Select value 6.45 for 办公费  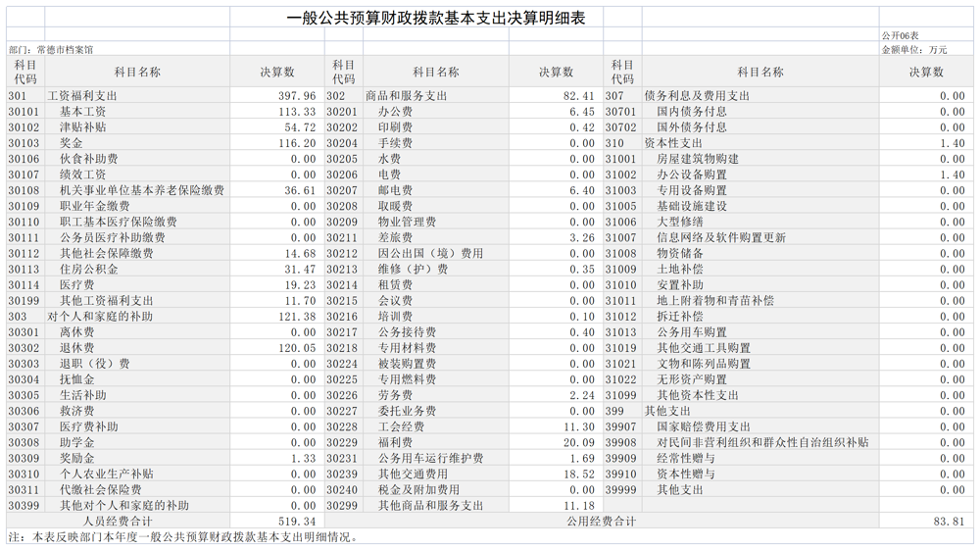[582, 111]
